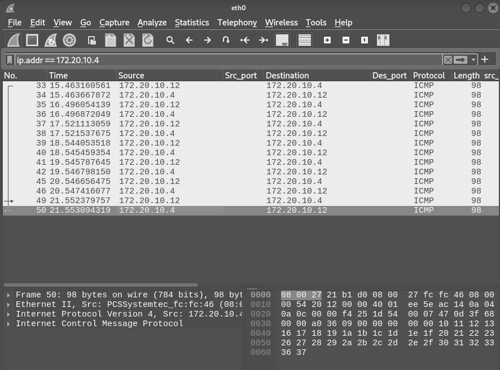The image size is (500, 370).
Task: Stop the running capture
Action: (x=32, y=40)
